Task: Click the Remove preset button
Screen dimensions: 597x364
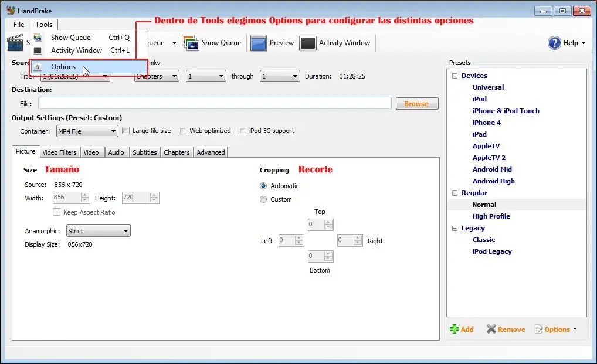Action: pyautogui.click(x=506, y=329)
